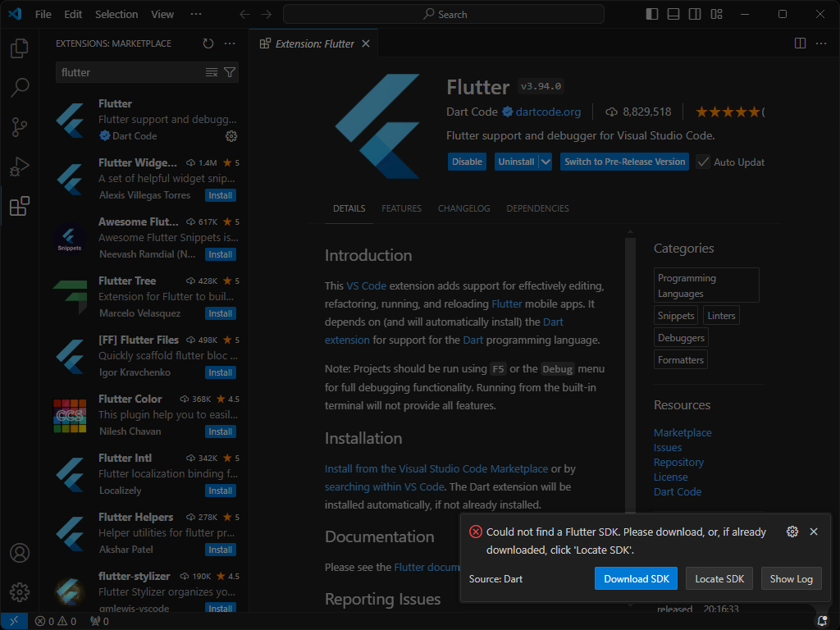
Task: Open remote window indicator in status bar
Action: click(14, 622)
